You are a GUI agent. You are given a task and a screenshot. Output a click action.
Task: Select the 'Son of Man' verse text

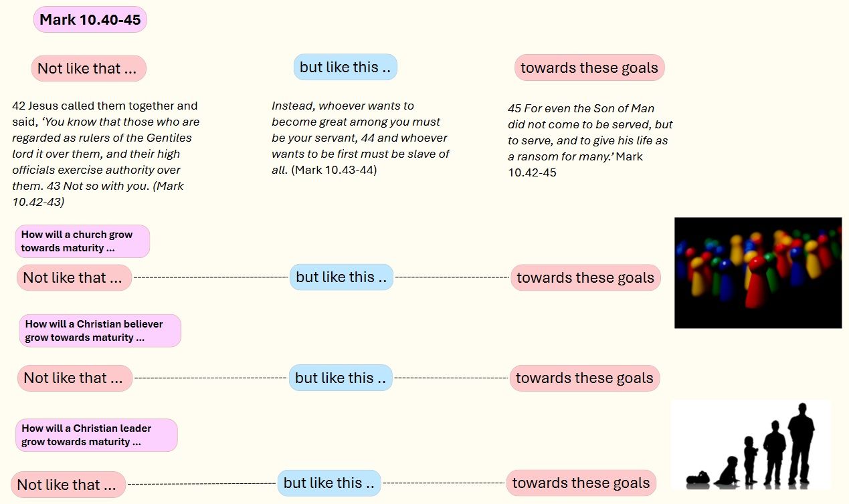pyautogui.click(x=591, y=140)
